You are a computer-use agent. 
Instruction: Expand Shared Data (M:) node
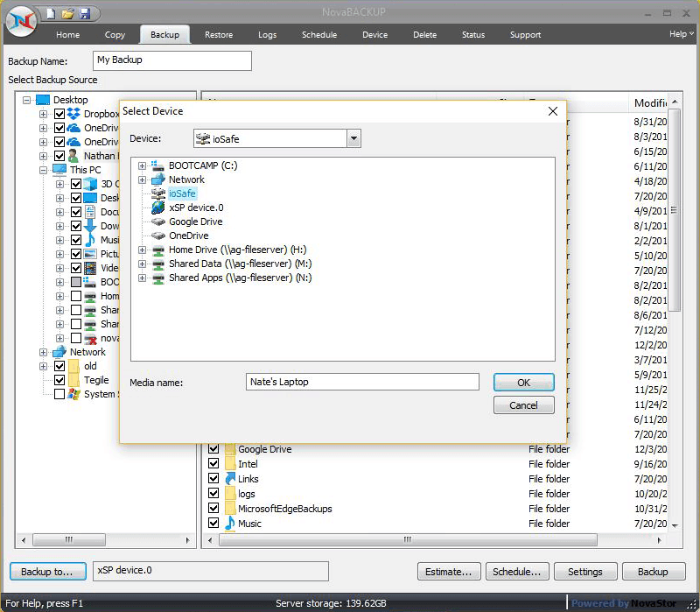142,264
